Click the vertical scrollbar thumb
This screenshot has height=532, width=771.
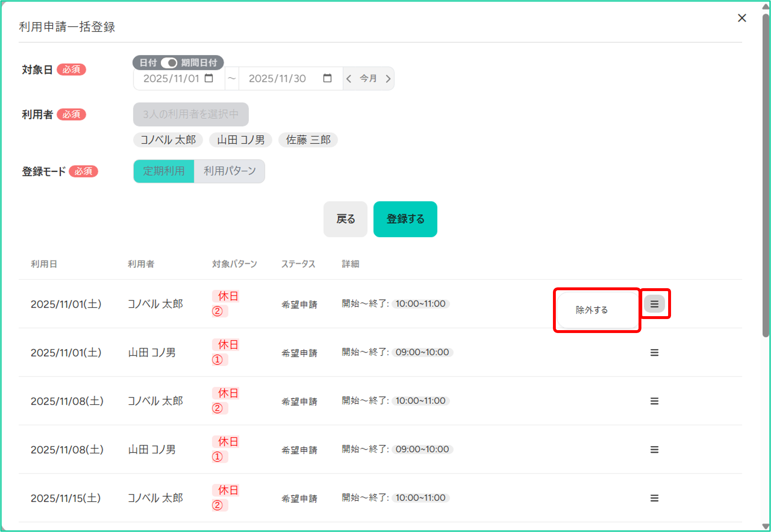click(765, 173)
